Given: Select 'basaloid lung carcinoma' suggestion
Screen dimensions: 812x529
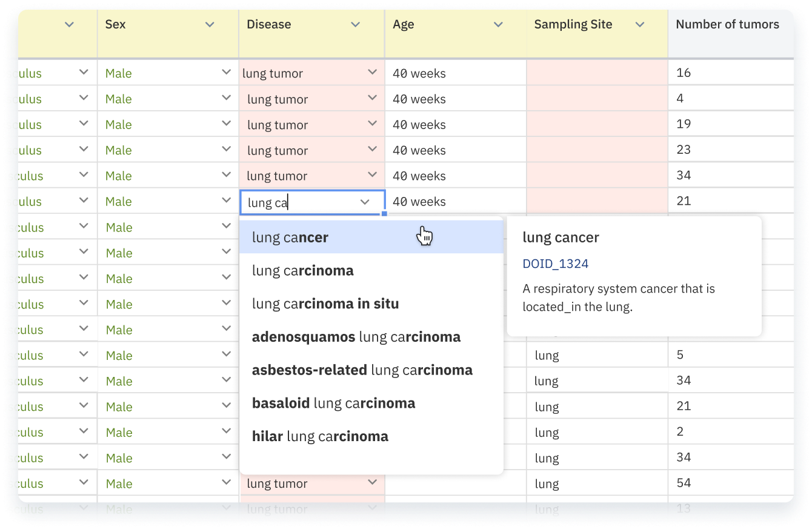Looking at the screenshot, I should (x=334, y=404).
